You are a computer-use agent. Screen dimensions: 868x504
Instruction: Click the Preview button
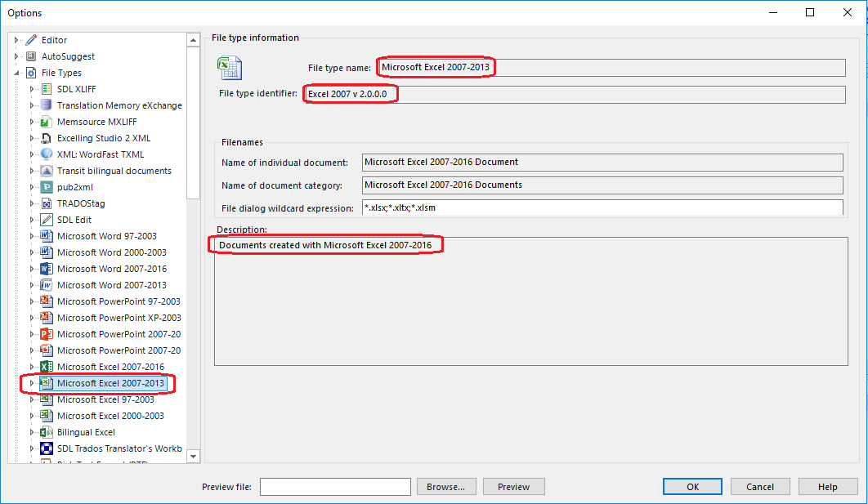(x=514, y=486)
